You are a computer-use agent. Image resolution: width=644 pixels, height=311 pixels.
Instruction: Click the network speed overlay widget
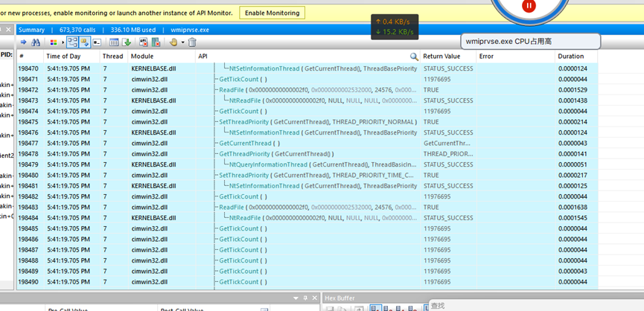click(395, 27)
